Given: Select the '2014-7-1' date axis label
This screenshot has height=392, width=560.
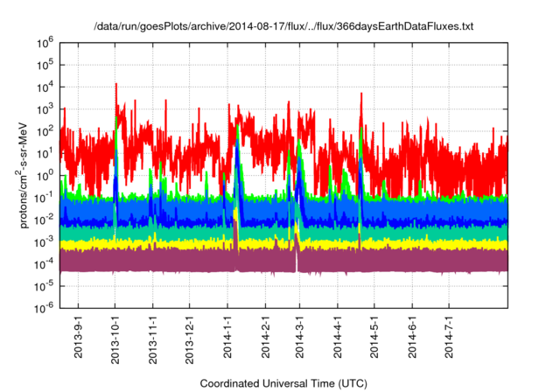Looking at the screenshot, I should pyautogui.click(x=449, y=338).
